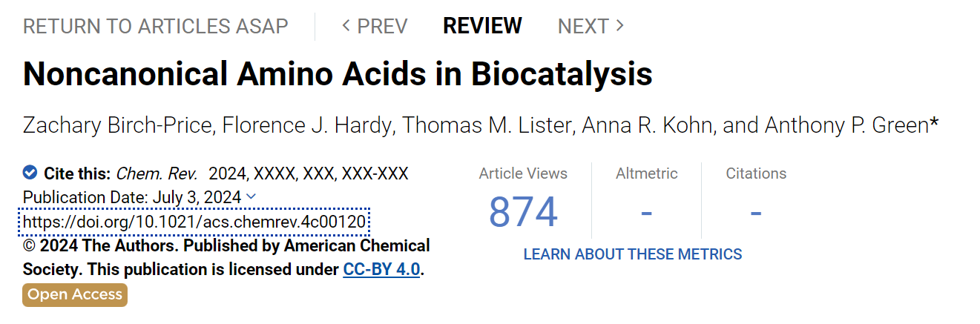
Task: Click the left chevron before PREV
Action: click(346, 26)
